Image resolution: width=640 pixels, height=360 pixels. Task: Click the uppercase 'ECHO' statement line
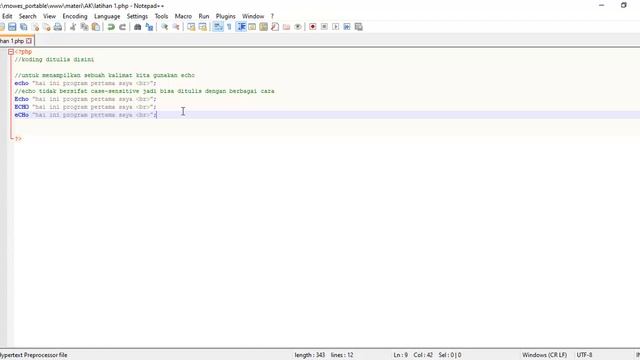click(x=85, y=107)
